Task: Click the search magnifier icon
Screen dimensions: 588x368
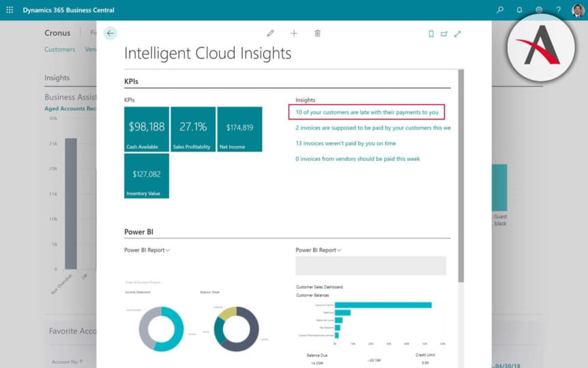Action: point(500,10)
